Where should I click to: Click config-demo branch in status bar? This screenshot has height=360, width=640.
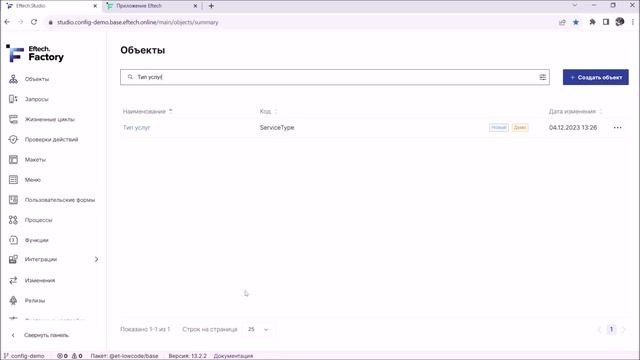[24, 356]
